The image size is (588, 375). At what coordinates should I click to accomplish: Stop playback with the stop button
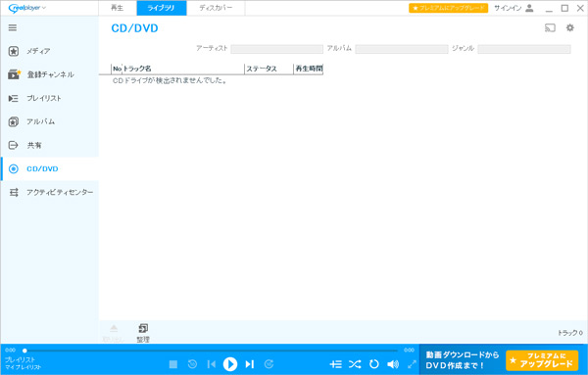[173, 364]
